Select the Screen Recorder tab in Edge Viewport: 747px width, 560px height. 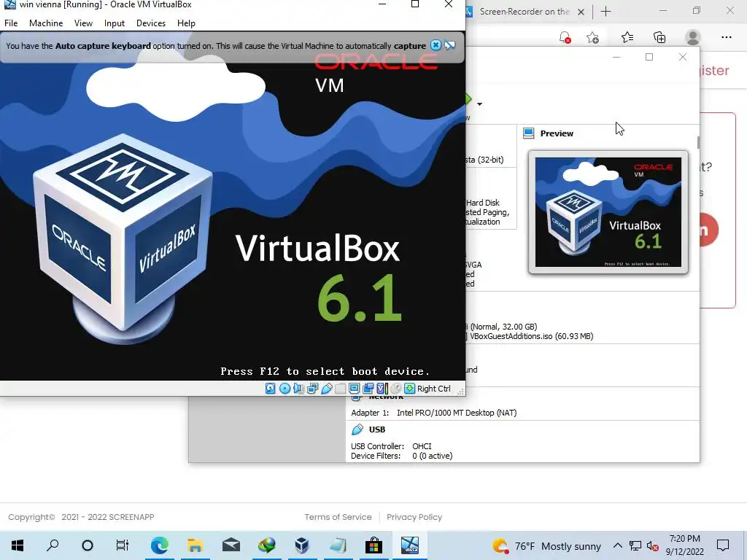pos(524,12)
